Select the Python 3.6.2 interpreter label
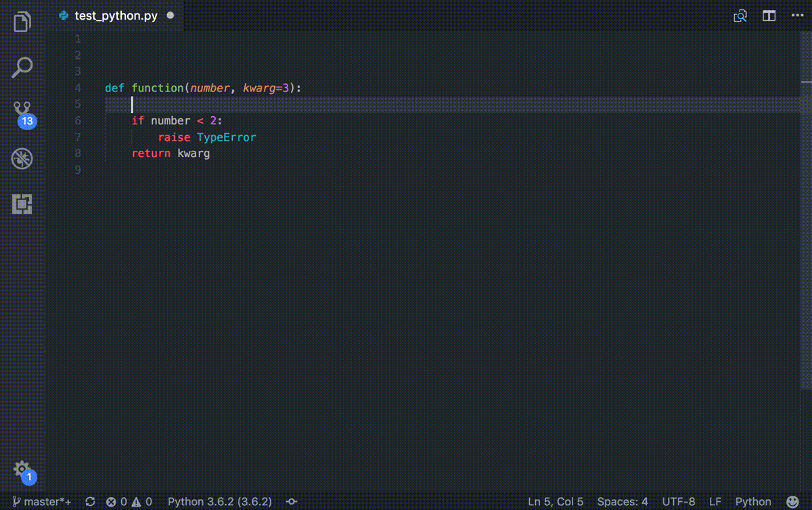This screenshot has width=812, height=510. pos(219,501)
